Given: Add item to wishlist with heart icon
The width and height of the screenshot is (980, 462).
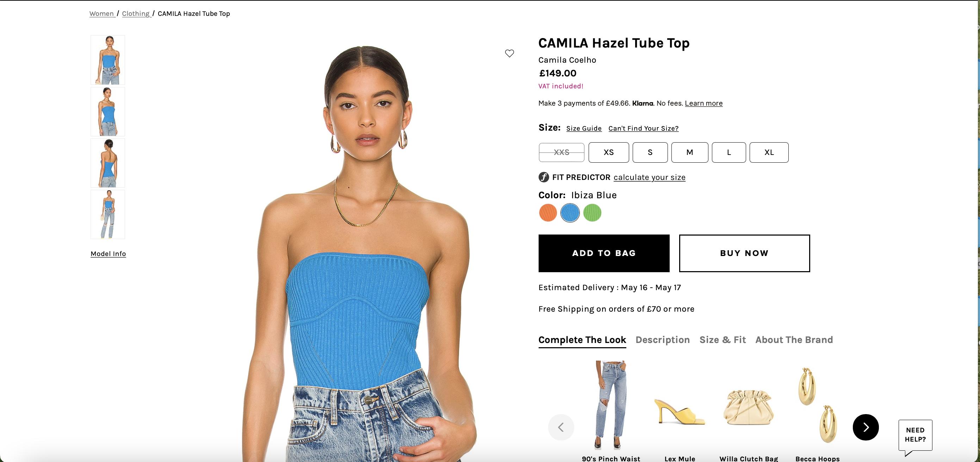Looking at the screenshot, I should (x=509, y=53).
